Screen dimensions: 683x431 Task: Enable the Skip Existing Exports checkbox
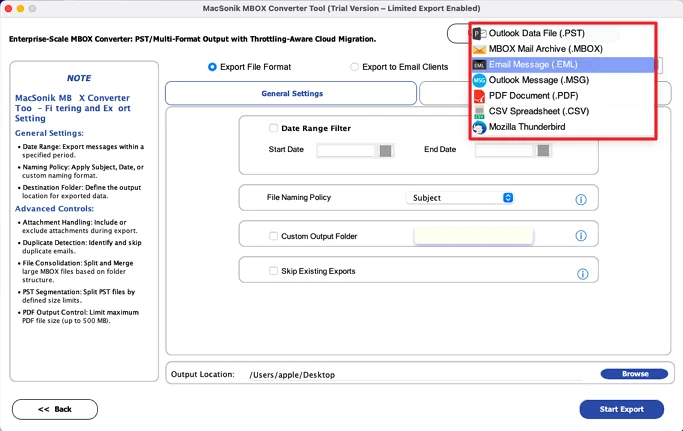click(273, 271)
